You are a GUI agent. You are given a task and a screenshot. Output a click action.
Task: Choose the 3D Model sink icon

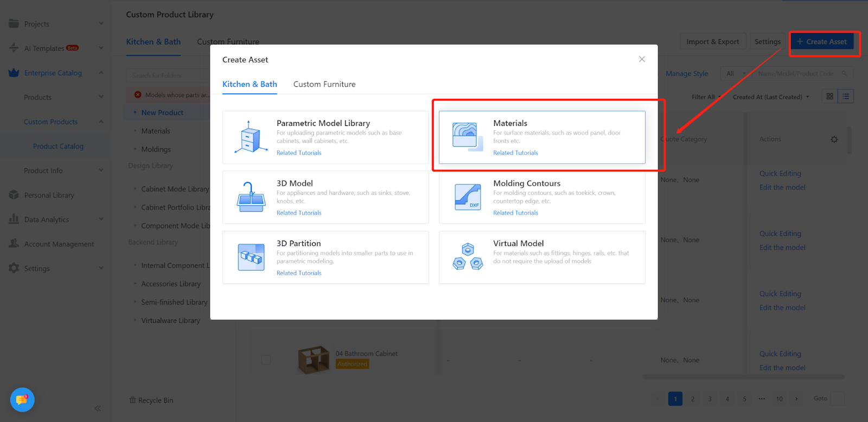click(x=251, y=197)
